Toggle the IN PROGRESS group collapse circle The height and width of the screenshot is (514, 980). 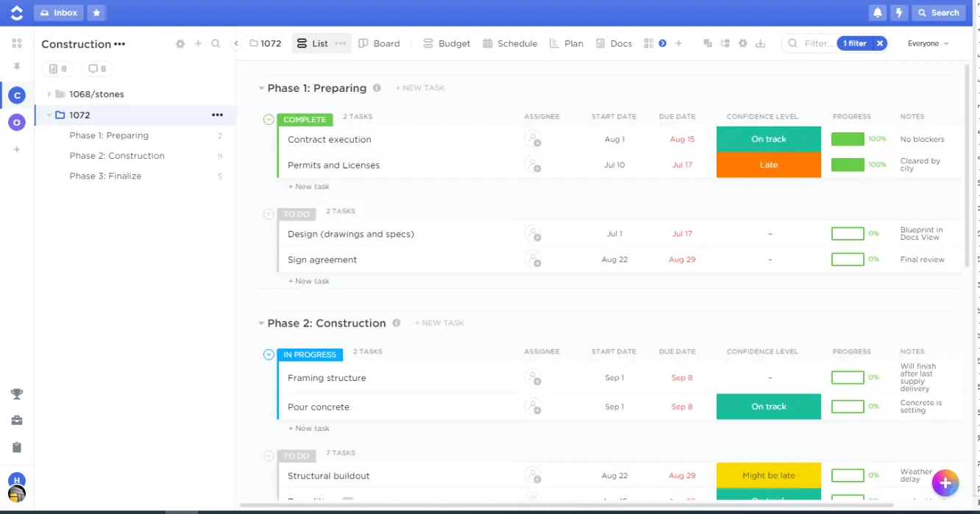pyautogui.click(x=269, y=354)
